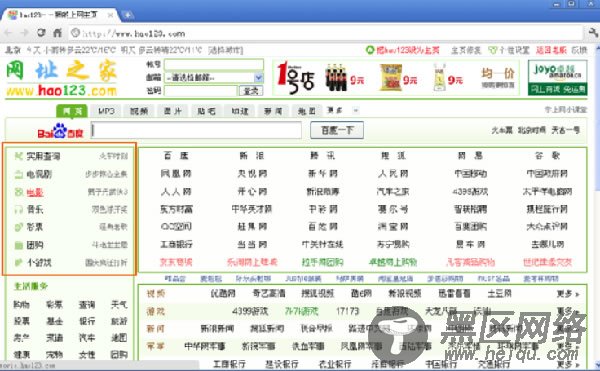
Task: Click the hao123 网址之家 logo
Action: (62, 78)
